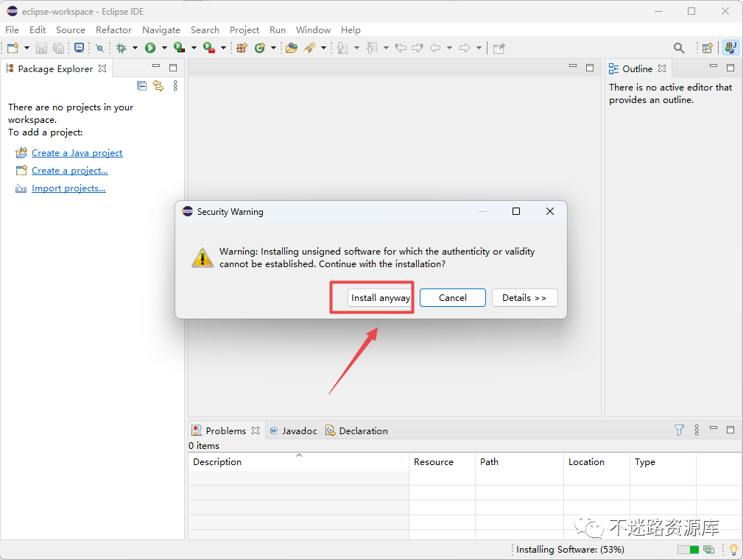The width and height of the screenshot is (743, 560).
Task: Expand the Run configurations dropdown arrow
Action: click(164, 48)
